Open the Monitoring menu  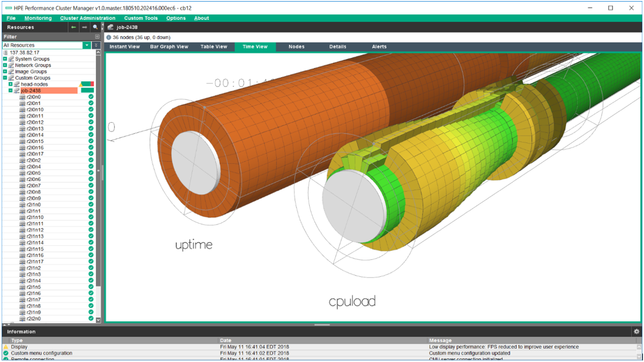pyautogui.click(x=38, y=18)
